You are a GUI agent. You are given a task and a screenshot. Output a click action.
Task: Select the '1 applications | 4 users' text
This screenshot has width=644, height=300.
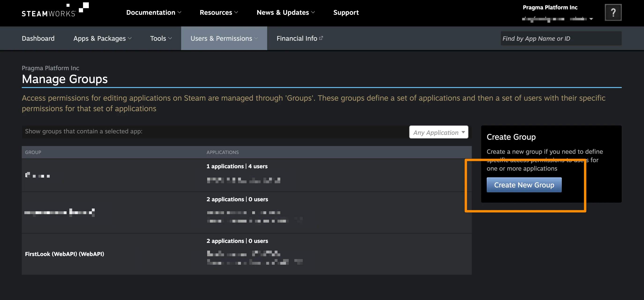[237, 166]
